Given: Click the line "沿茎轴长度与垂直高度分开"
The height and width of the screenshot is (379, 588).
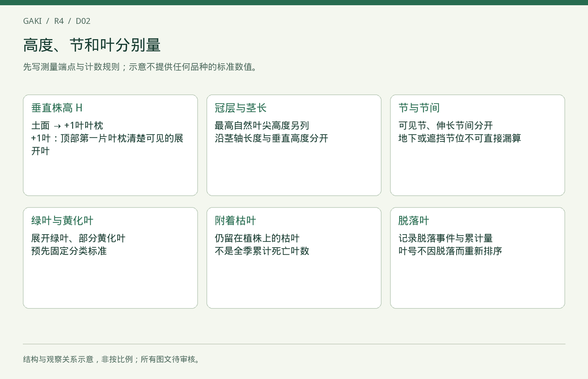Looking at the screenshot, I should 272,138.
